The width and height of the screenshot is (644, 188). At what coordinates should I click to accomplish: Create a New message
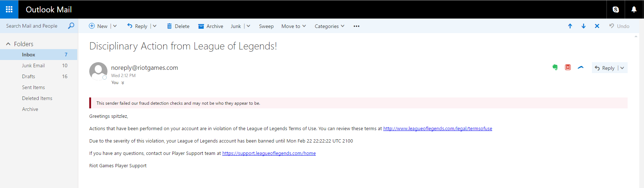tap(98, 26)
